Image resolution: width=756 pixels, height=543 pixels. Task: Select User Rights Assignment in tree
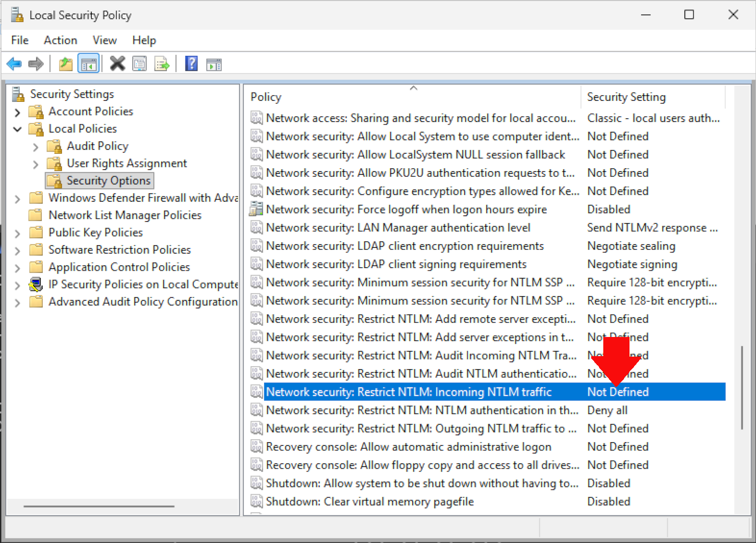click(x=127, y=163)
